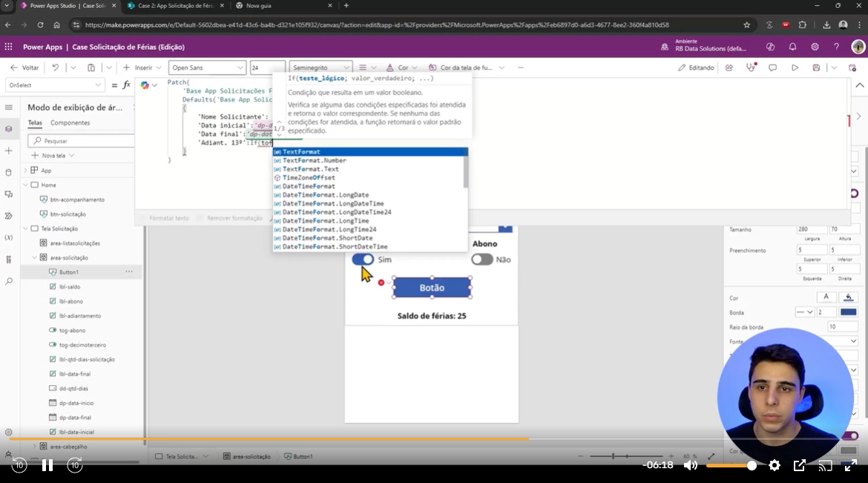The image size is (868, 483).
Task: Select dp-data-inicio in the tree
Action: (76, 403)
